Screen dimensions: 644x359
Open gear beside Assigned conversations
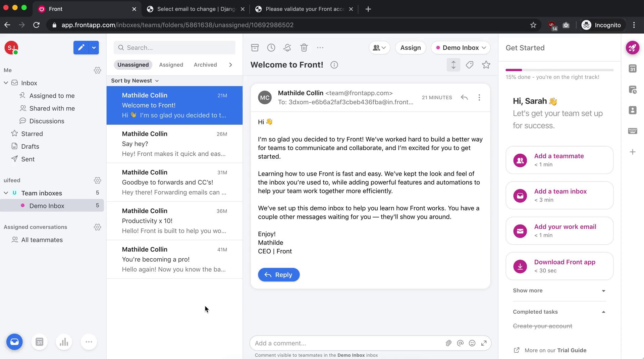coord(97,227)
